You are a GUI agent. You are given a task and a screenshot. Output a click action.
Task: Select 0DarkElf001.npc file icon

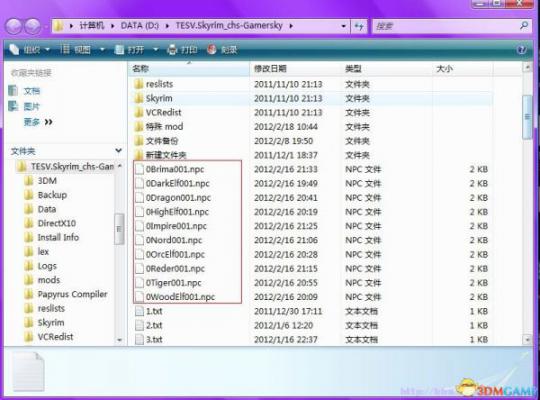(139, 183)
